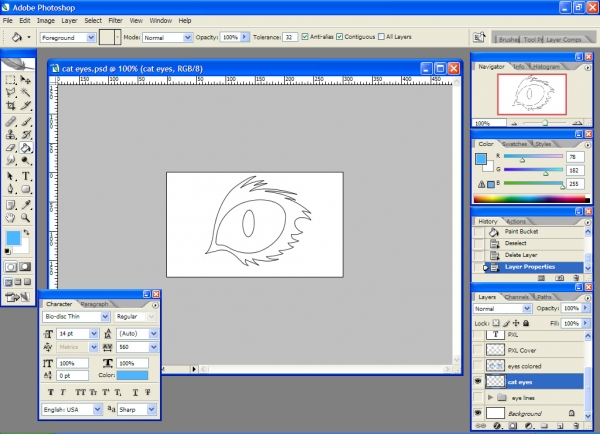Click the Window menu

[160, 21]
